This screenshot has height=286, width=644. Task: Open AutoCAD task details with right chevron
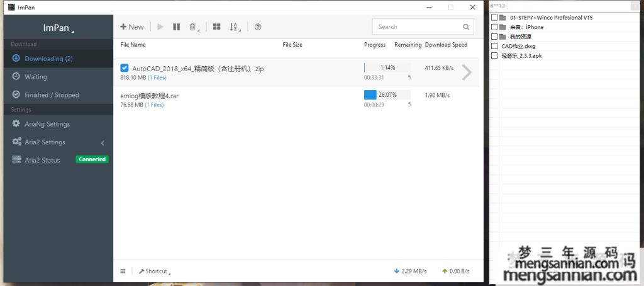click(x=467, y=72)
